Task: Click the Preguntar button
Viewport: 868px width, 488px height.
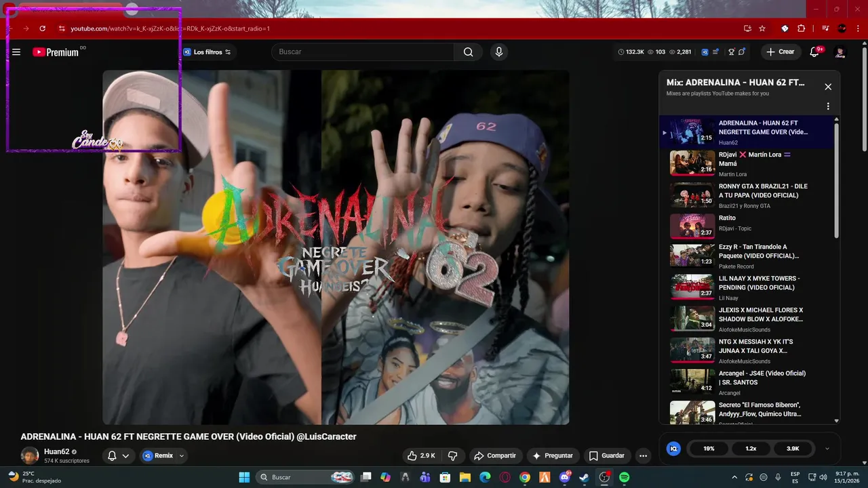Action: (553, 455)
